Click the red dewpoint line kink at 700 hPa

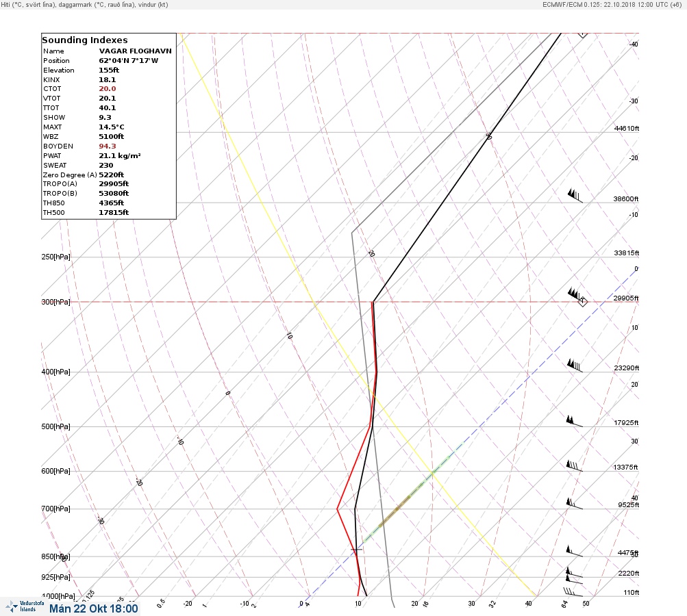338,509
